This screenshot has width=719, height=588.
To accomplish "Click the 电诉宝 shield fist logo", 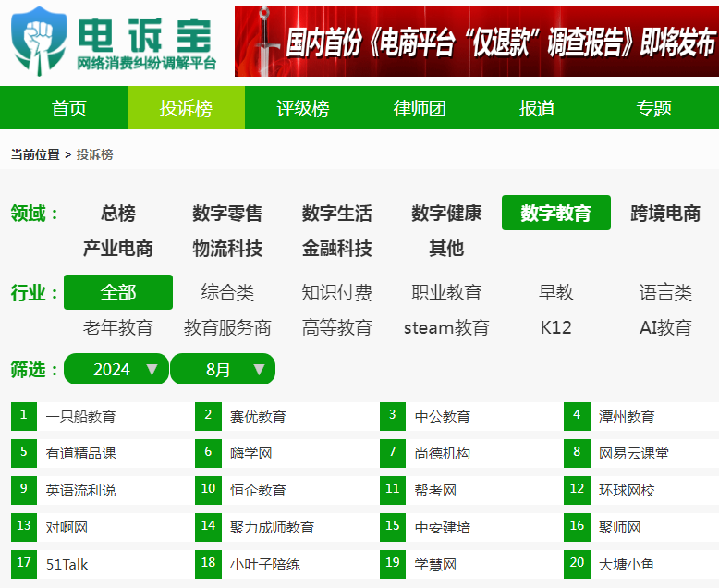I will click(x=39, y=42).
